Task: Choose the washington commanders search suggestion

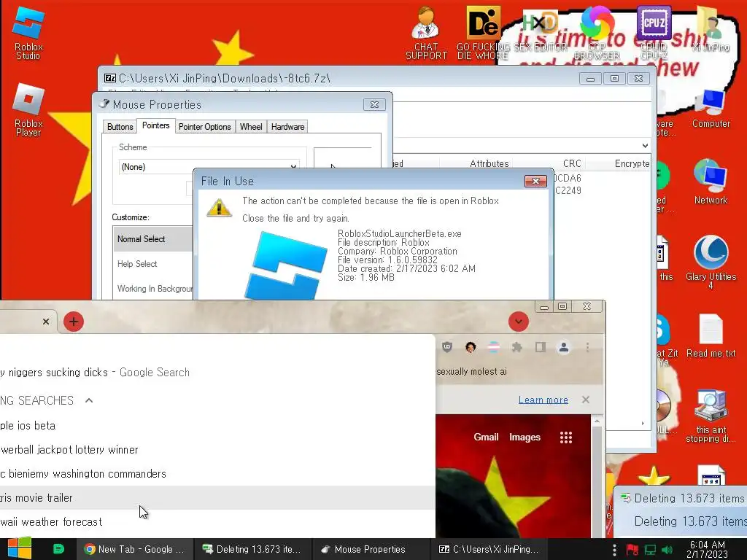Action: 217,474
